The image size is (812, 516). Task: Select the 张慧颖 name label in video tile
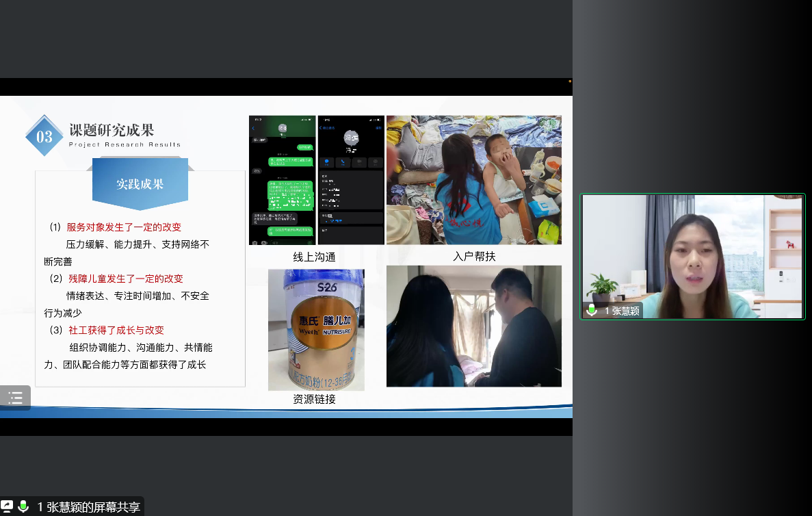point(621,311)
